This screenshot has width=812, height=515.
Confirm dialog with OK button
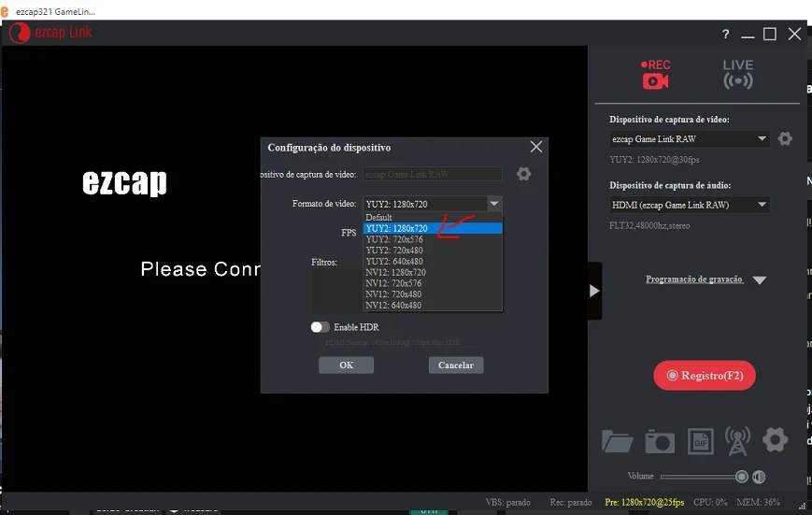click(x=346, y=365)
